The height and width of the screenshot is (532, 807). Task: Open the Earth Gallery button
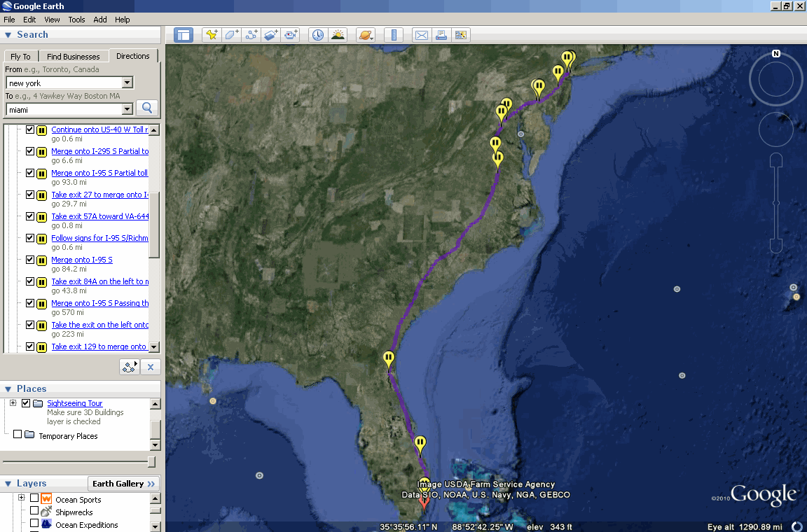[123, 484]
